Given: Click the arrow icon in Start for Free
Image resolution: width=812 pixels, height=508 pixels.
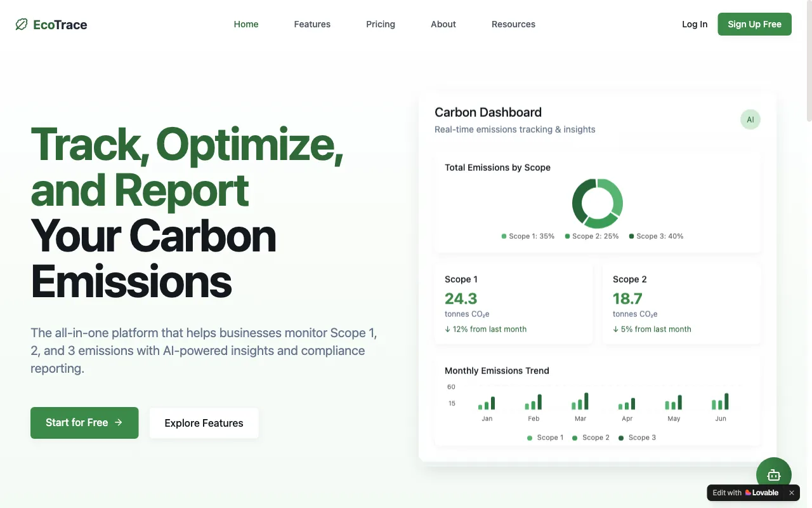Looking at the screenshot, I should tap(119, 422).
